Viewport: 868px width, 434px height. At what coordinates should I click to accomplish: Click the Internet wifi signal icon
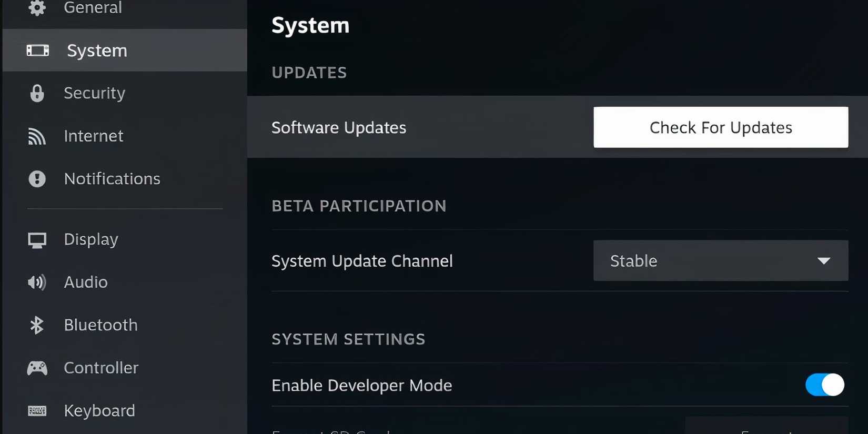tap(37, 136)
